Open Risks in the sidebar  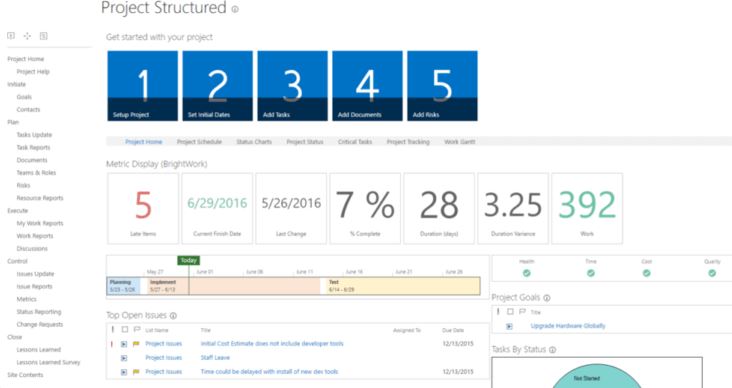23,185
